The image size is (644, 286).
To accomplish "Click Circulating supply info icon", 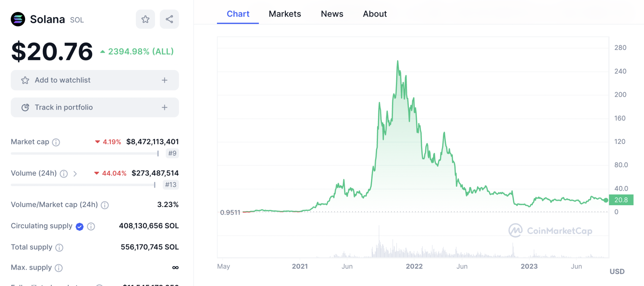I will [x=91, y=226].
